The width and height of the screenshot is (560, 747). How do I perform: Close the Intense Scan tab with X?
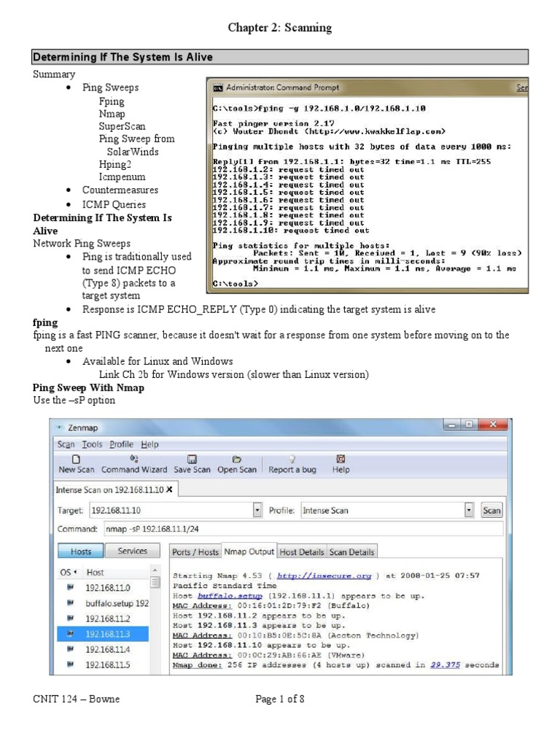pos(170,489)
